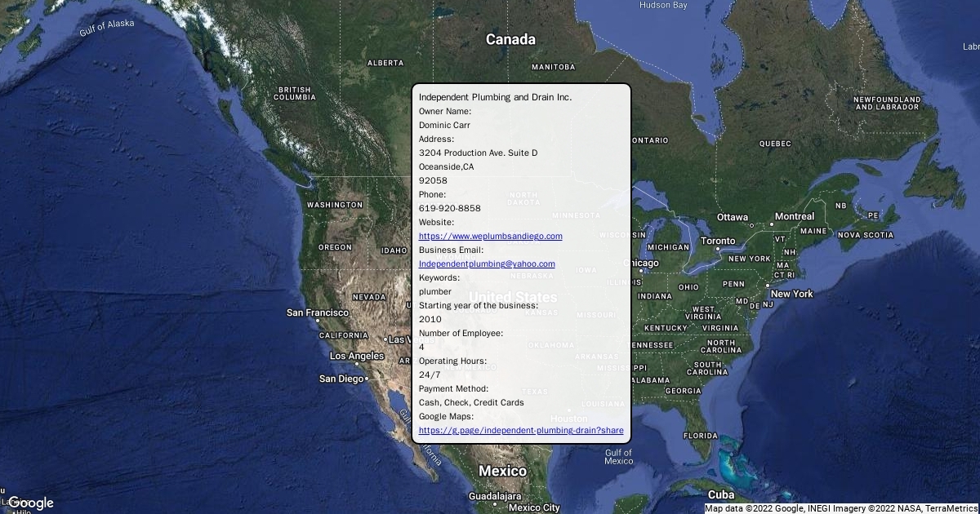The image size is (980, 514).
Task: Click the Independent Plumbing and Drain Inc. title
Action: (x=495, y=97)
